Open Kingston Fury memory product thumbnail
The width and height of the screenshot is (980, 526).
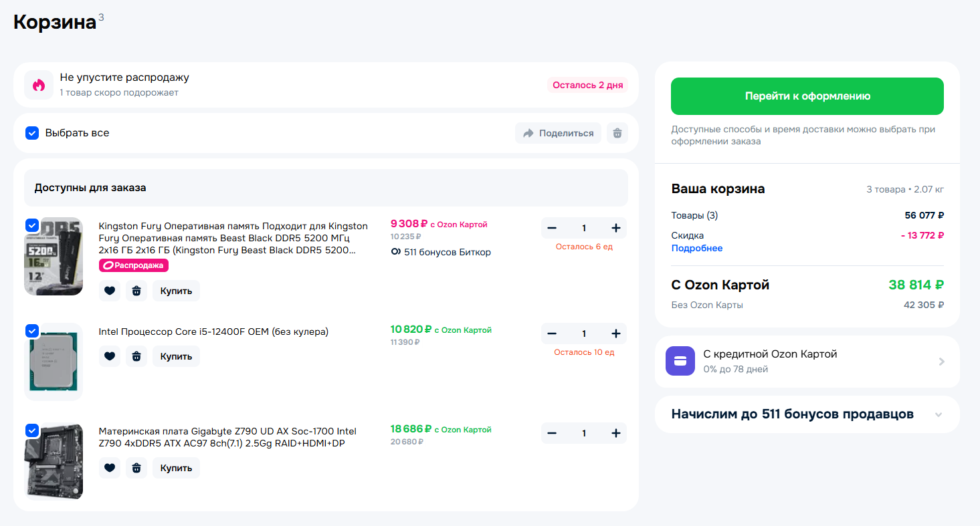54,256
